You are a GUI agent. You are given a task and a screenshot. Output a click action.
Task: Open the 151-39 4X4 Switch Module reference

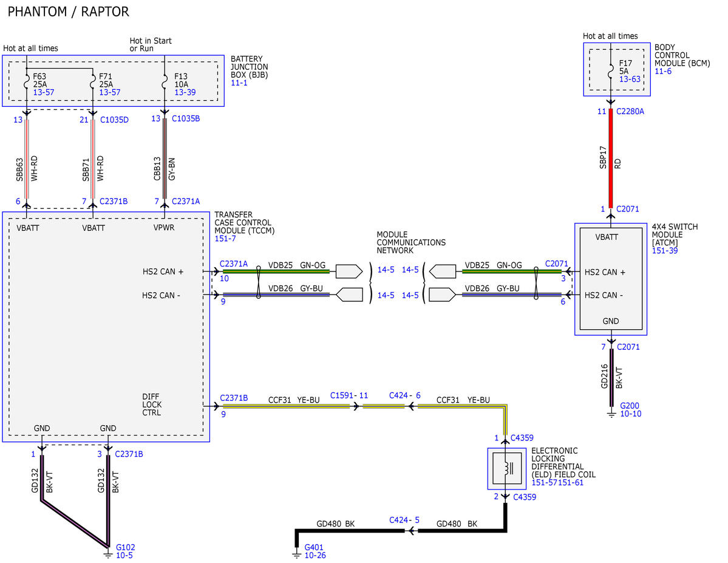click(665, 250)
